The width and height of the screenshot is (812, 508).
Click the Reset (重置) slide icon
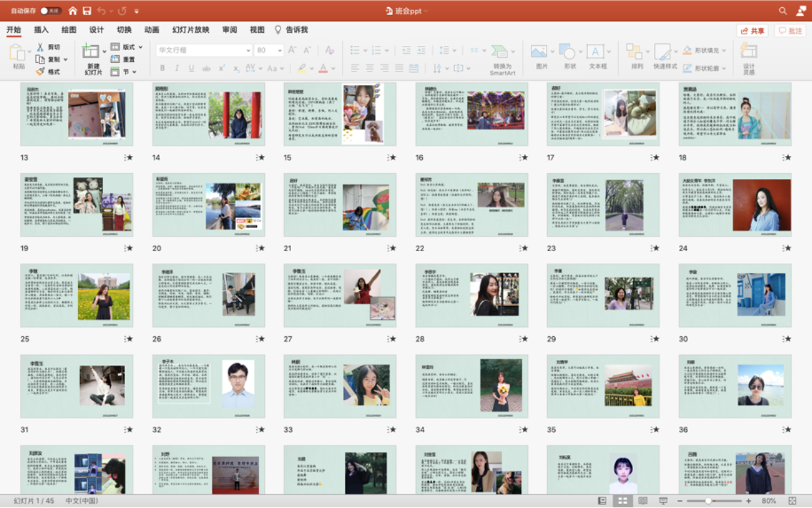115,60
